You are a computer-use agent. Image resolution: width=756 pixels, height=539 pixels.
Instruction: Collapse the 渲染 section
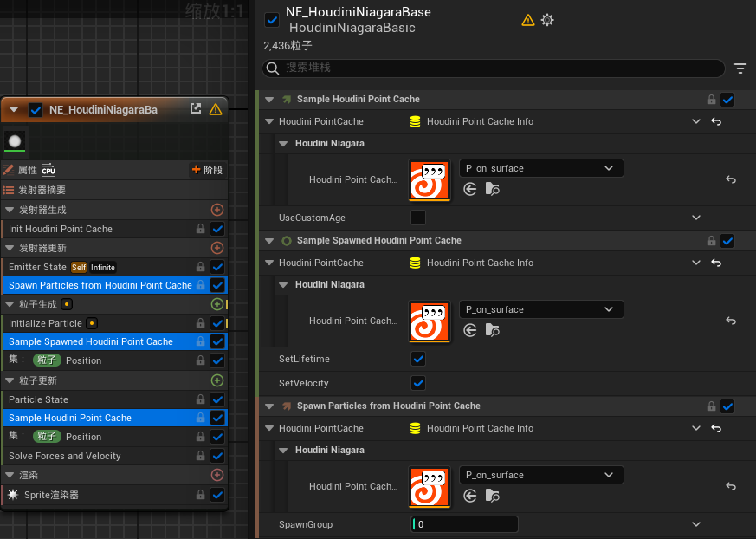point(10,475)
